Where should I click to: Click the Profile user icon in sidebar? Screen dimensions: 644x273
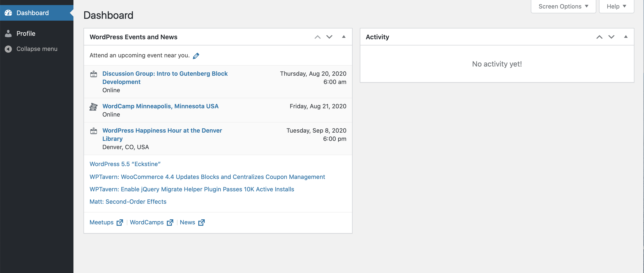tap(8, 33)
